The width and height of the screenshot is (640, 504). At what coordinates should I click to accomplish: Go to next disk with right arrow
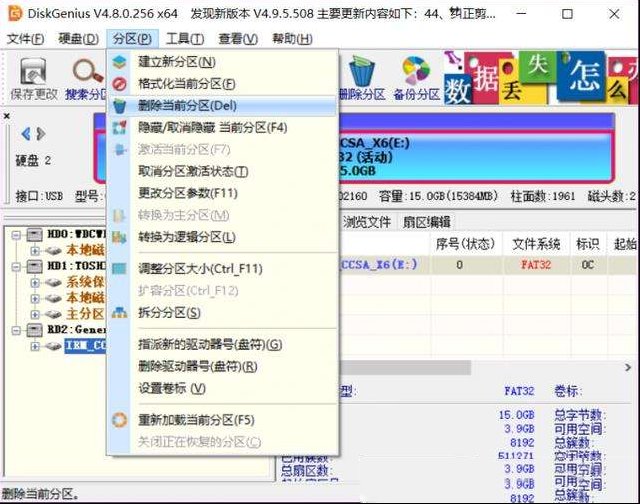tap(41, 134)
